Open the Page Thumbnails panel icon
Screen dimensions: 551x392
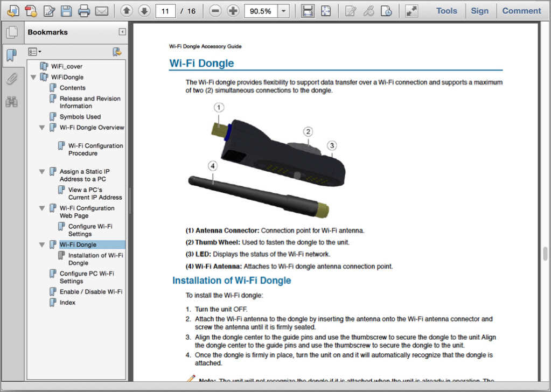point(11,33)
